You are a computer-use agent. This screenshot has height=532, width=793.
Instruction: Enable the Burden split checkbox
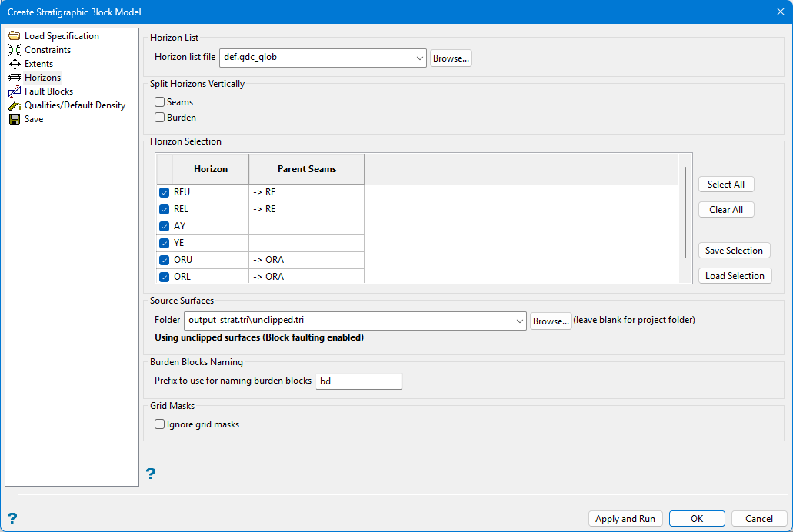pos(160,118)
